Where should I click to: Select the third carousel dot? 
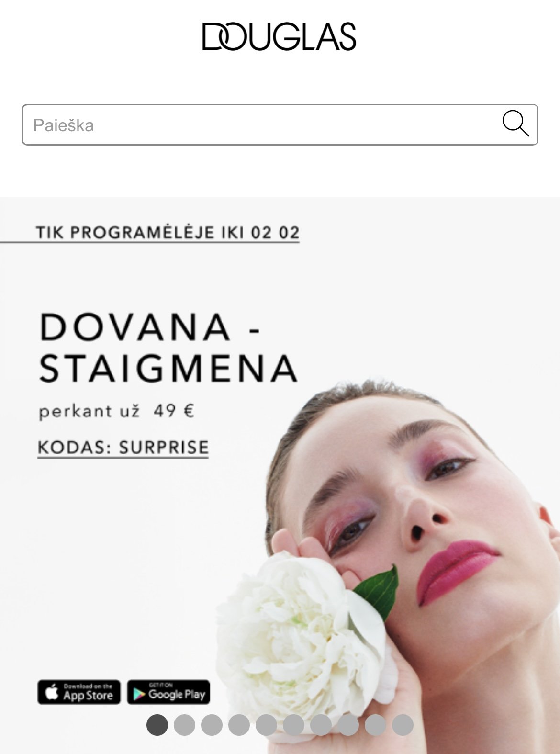click(x=212, y=725)
